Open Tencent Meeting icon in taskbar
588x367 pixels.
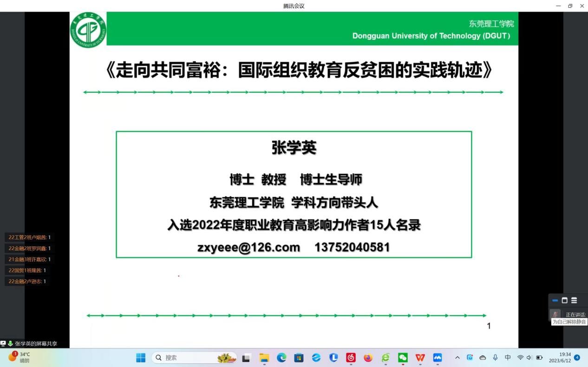pos(438,358)
